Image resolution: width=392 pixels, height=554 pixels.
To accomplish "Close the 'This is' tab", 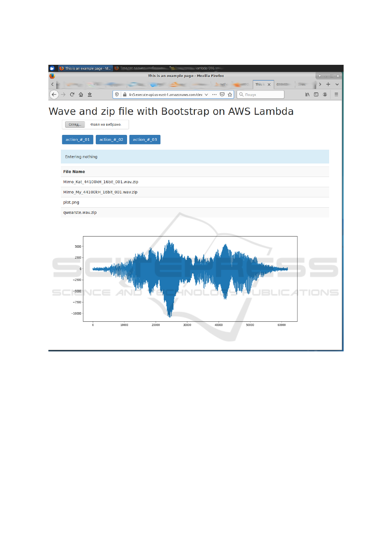I will point(269,85).
